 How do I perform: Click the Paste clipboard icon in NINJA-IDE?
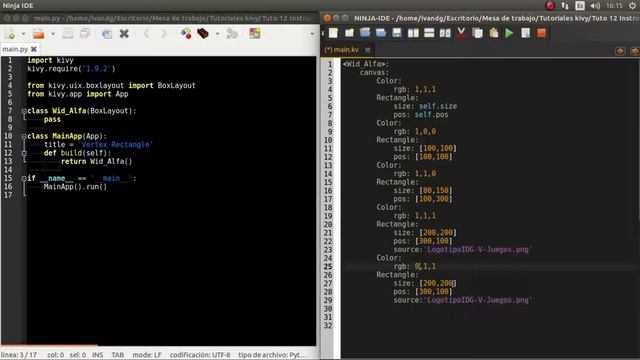tap(493, 33)
